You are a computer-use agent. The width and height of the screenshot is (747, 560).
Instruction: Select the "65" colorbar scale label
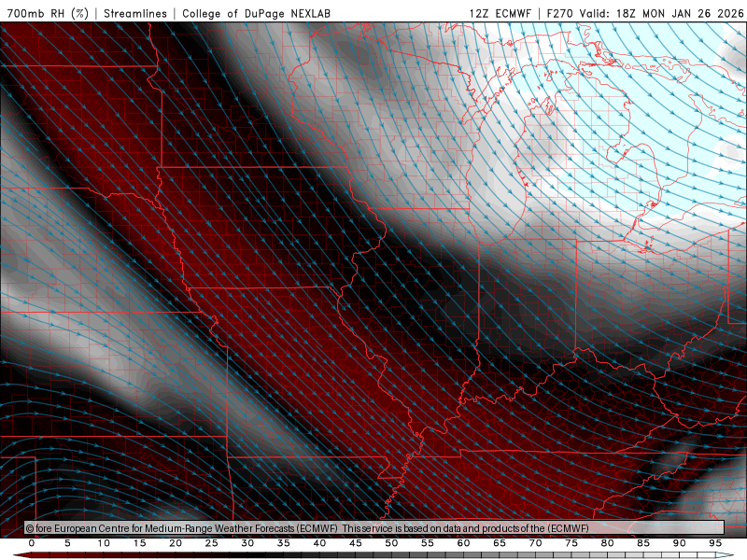click(x=500, y=543)
